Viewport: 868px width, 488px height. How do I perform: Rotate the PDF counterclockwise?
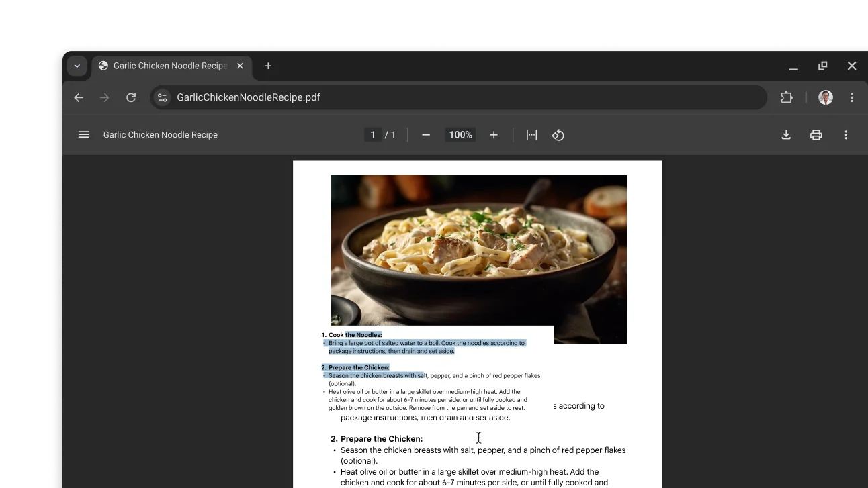click(558, 134)
